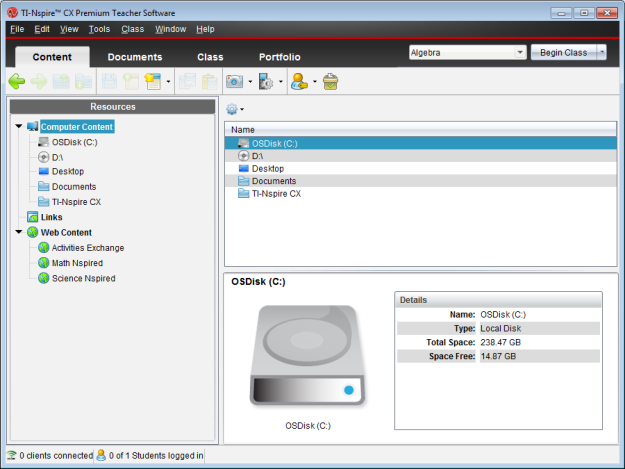
Task: Click the Begin Class button
Action: pos(562,52)
